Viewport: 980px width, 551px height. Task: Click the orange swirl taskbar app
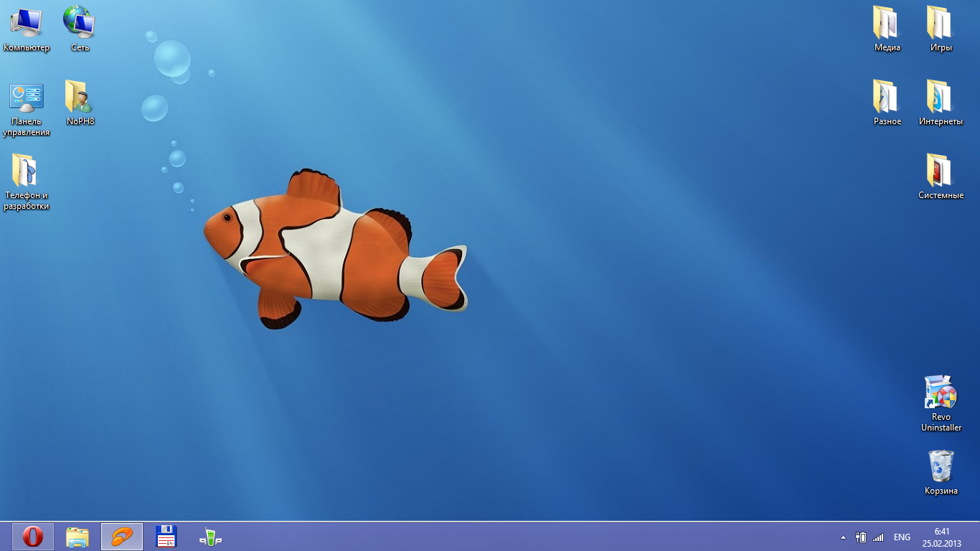(x=122, y=537)
